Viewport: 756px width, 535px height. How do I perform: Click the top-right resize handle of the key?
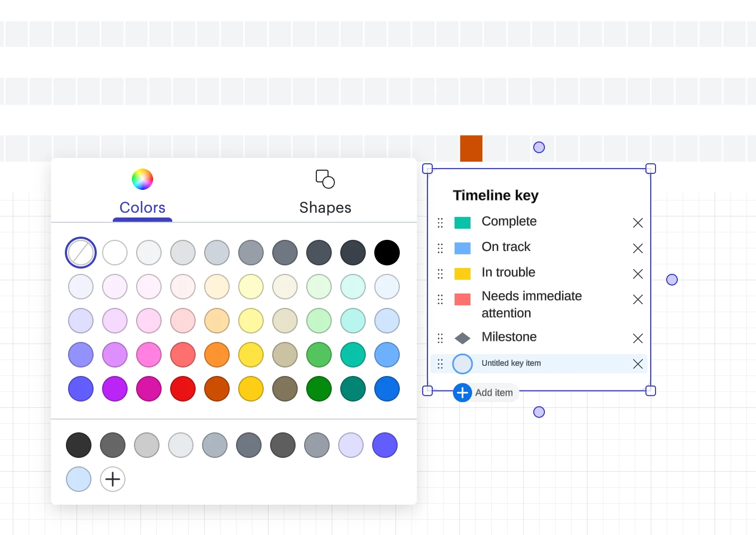coord(650,169)
